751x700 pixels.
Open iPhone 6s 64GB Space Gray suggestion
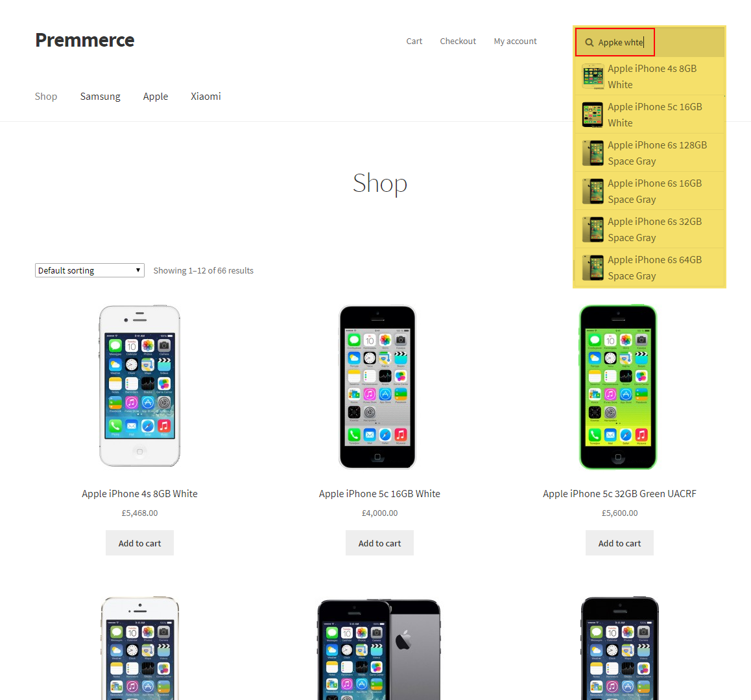[x=649, y=268]
